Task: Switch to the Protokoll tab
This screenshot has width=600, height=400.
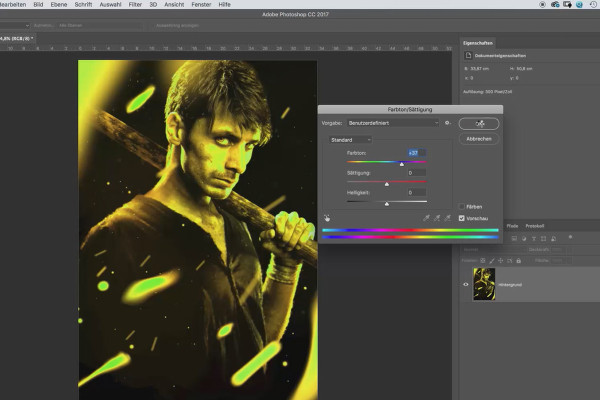Action: tap(535, 226)
